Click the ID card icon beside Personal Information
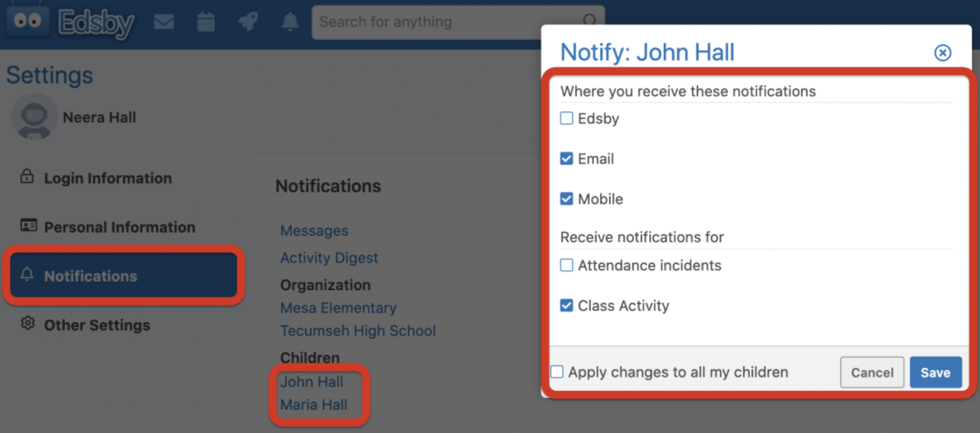The width and height of the screenshot is (980, 433). (x=27, y=226)
